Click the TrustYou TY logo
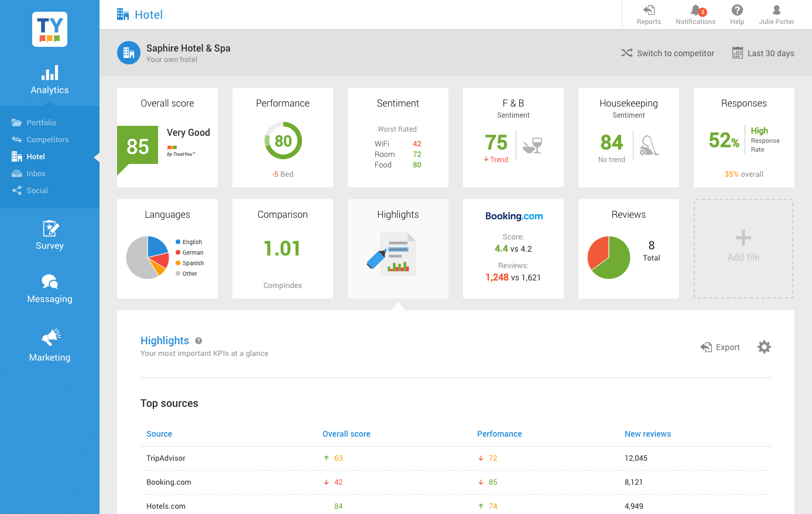812x514 pixels. tap(50, 29)
